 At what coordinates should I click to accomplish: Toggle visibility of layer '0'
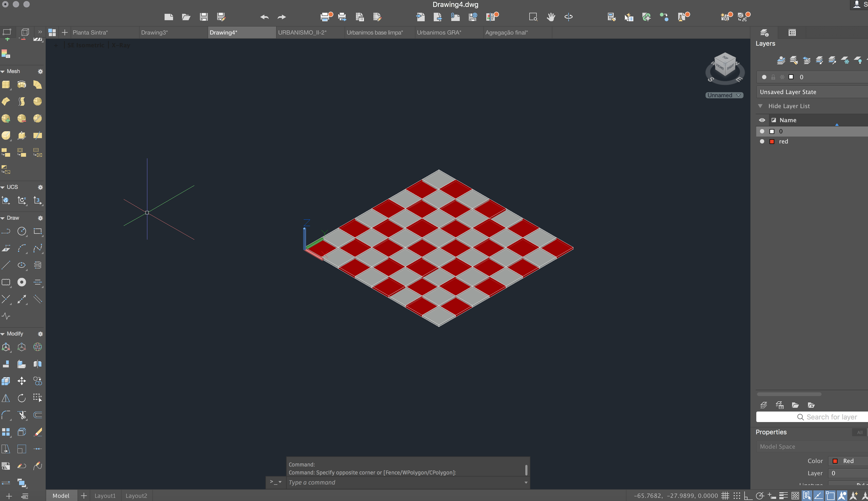coord(762,131)
